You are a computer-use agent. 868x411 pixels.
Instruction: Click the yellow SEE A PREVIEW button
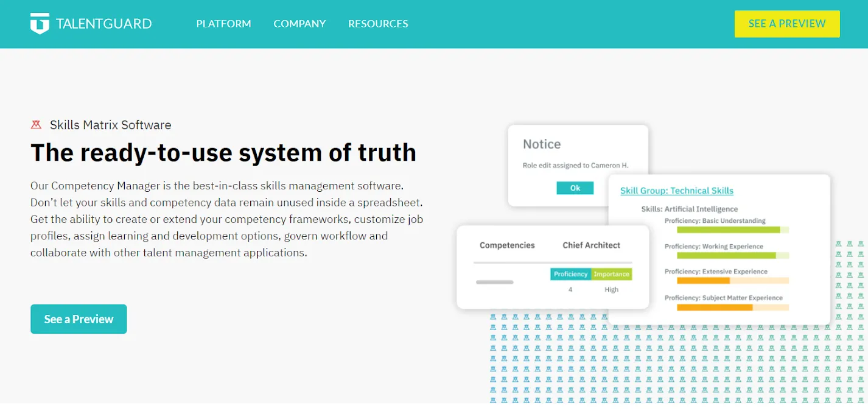[x=787, y=24]
